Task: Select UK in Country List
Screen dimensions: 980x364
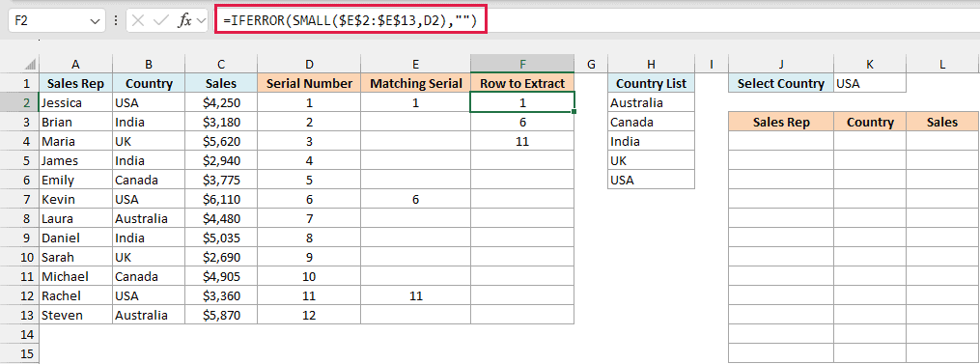Action: coord(651,160)
